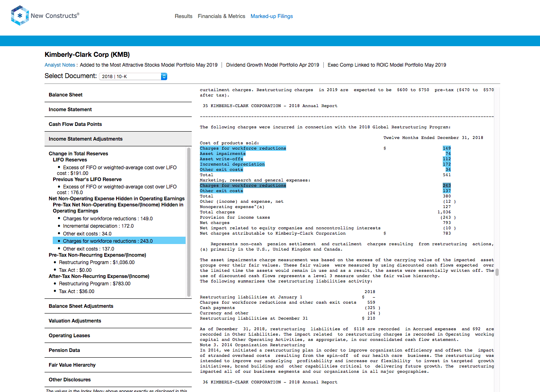The image size is (540, 392).
Task: Click Kimberly-Clark Corp (KMB) heading
Action: point(87,55)
